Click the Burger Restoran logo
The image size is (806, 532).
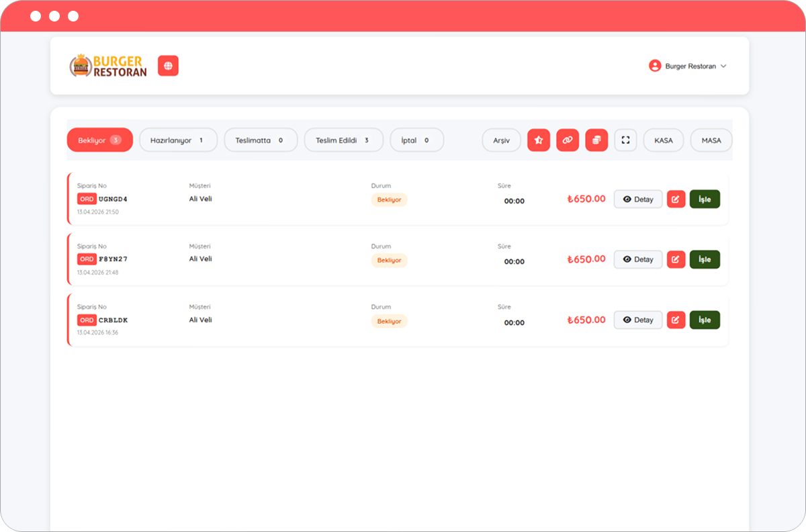(108, 66)
